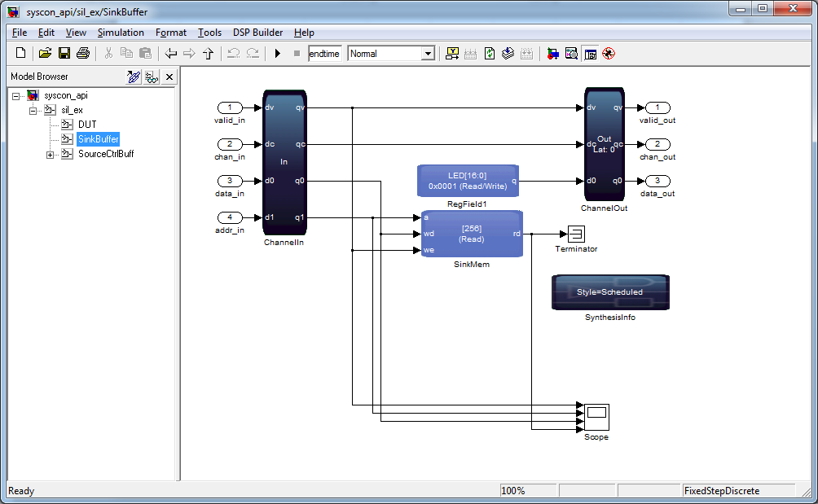Select DUT in the Model Browser
The width and height of the screenshot is (818, 504).
[x=87, y=125]
